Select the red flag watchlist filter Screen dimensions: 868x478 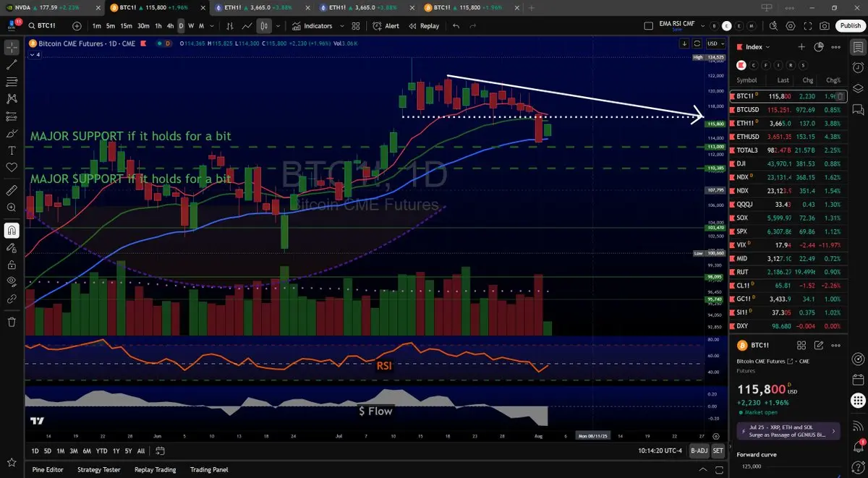pos(741,64)
